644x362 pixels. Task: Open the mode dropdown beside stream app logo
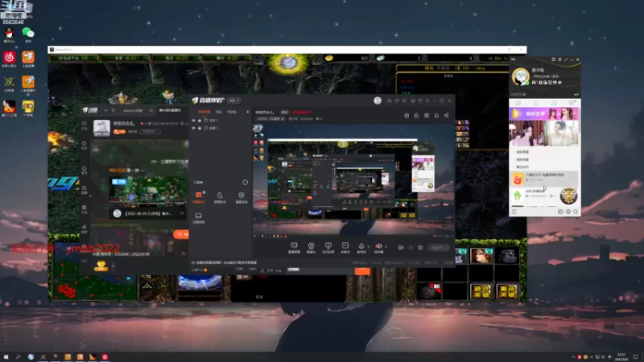pos(233,101)
